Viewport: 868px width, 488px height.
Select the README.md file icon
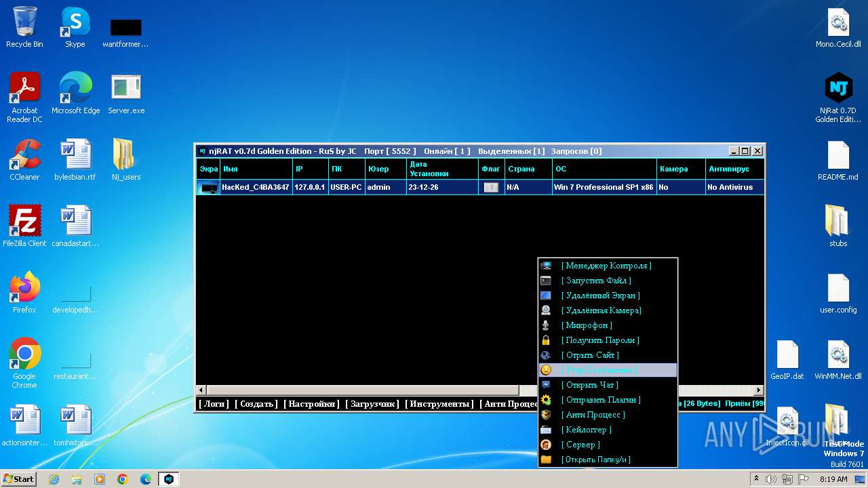click(838, 160)
